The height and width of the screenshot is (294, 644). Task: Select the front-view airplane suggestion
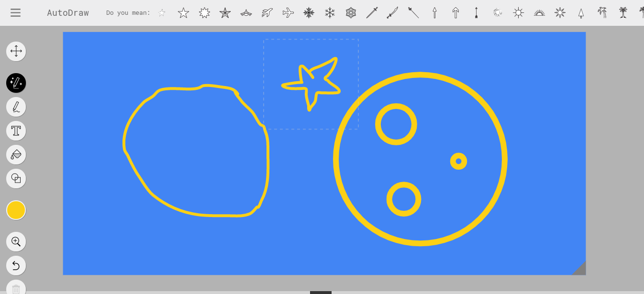click(x=246, y=13)
